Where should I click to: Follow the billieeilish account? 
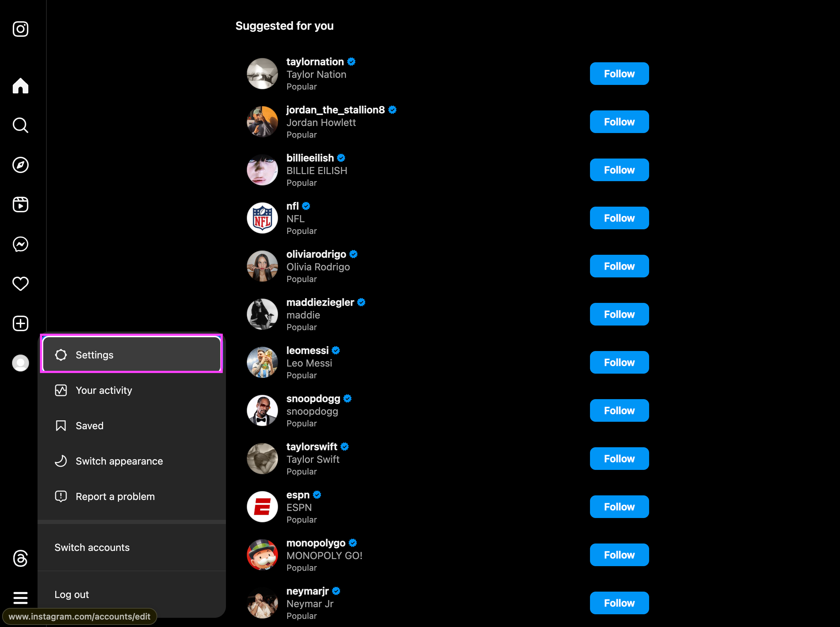pyautogui.click(x=619, y=169)
